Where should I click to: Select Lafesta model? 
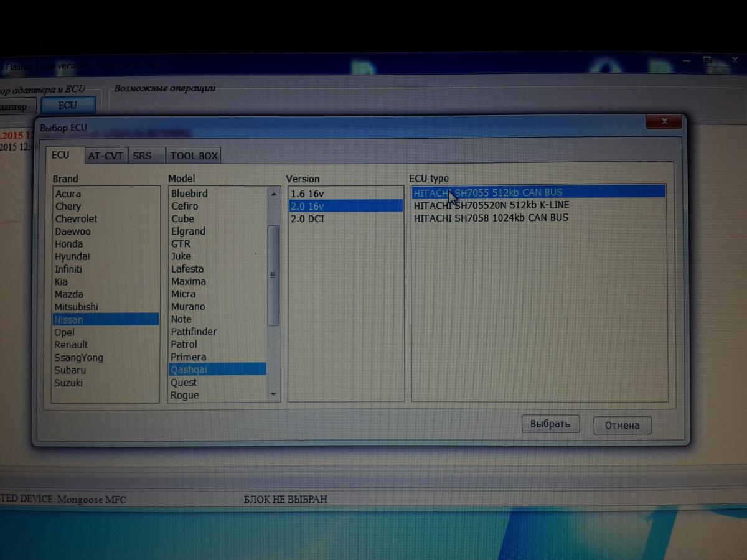pyautogui.click(x=218, y=269)
